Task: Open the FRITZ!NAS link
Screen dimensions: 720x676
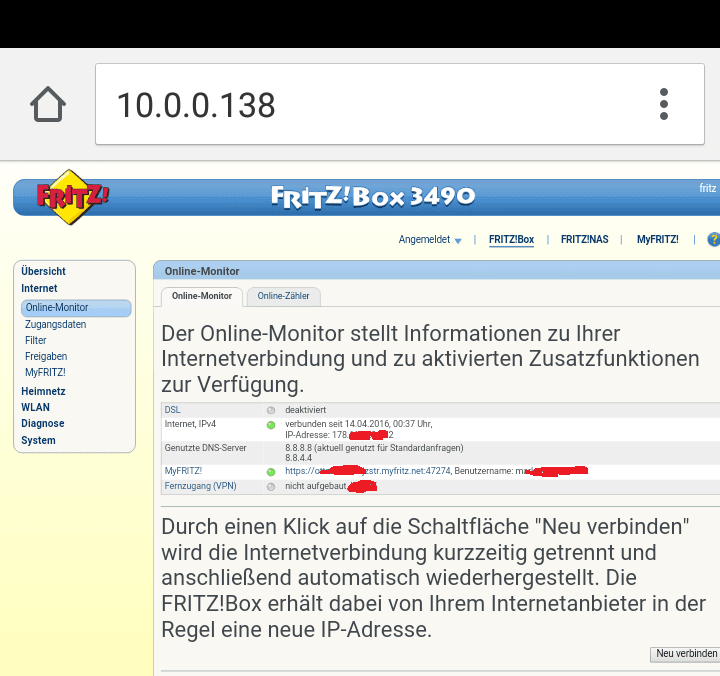Action: pyautogui.click(x=584, y=240)
